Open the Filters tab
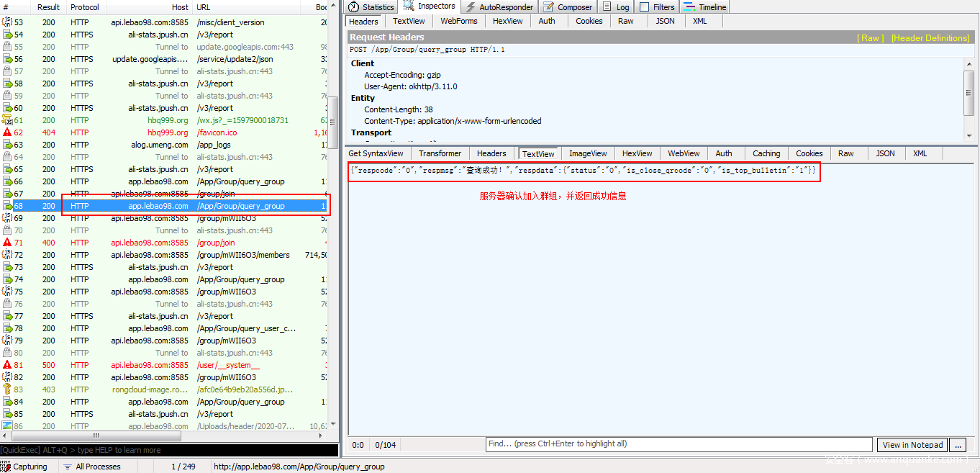The width and height of the screenshot is (980, 473). (657, 7)
